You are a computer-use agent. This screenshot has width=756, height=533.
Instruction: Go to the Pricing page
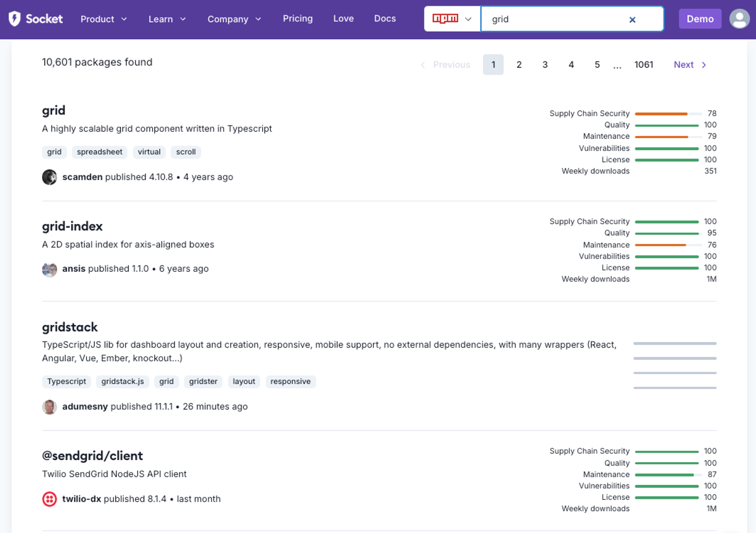click(x=298, y=18)
